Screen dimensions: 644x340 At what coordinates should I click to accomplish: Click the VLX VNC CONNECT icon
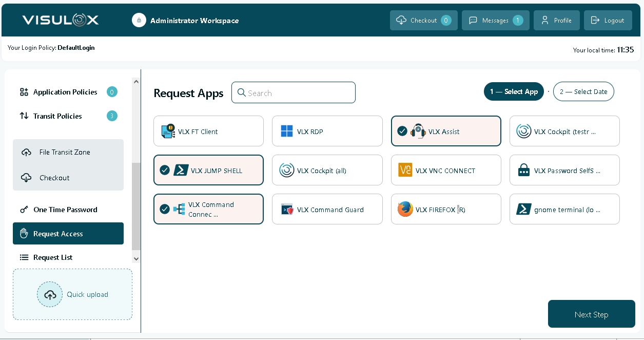(x=405, y=171)
